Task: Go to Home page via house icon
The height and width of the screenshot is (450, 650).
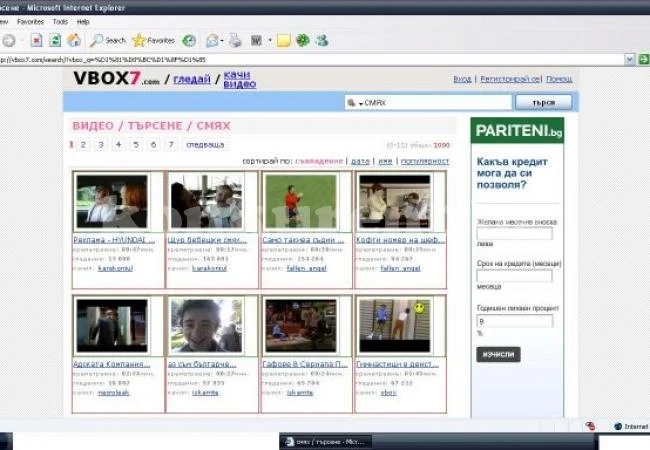Action: point(74,40)
